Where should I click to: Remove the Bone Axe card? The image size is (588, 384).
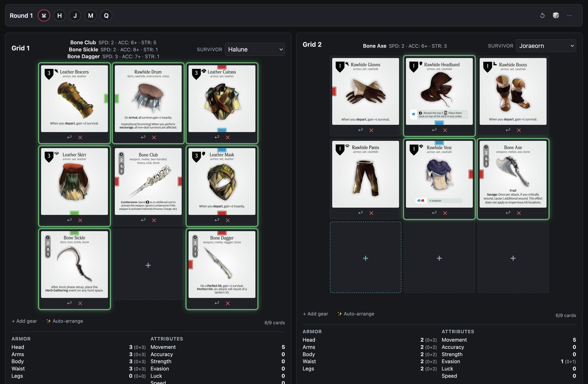(x=519, y=213)
